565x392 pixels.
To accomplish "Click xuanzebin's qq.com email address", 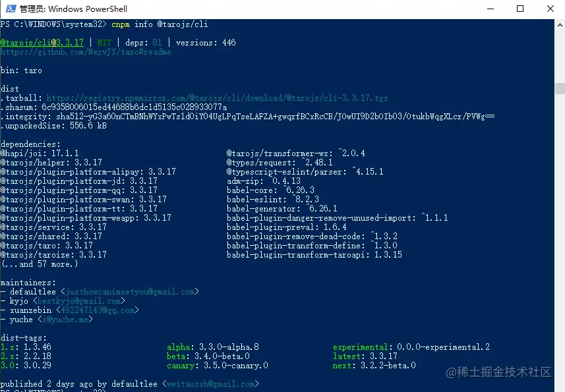I will click(x=96, y=310).
